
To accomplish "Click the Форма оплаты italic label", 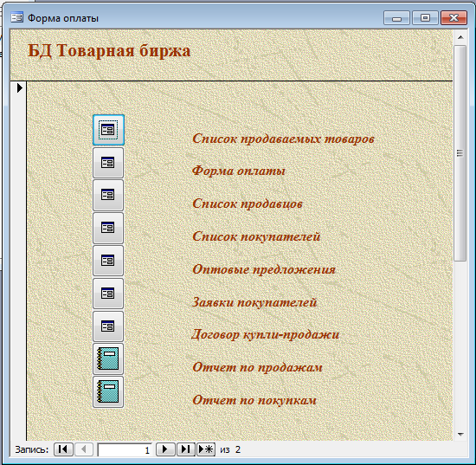I will click(239, 171).
